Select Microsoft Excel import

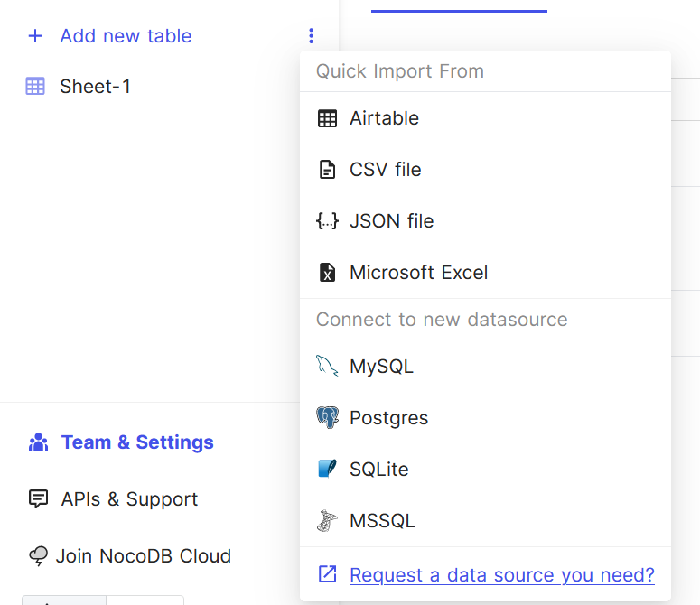[x=485, y=272]
